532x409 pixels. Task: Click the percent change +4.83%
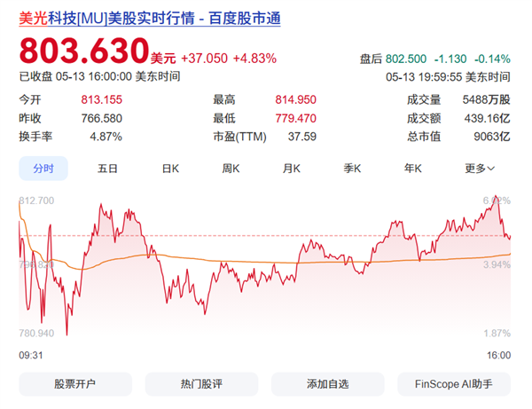point(254,59)
